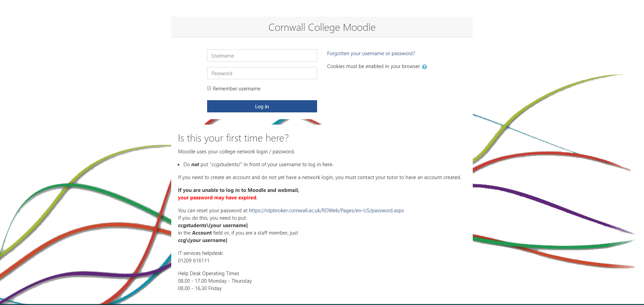
Task: Click the Log in button
Action: click(x=262, y=106)
